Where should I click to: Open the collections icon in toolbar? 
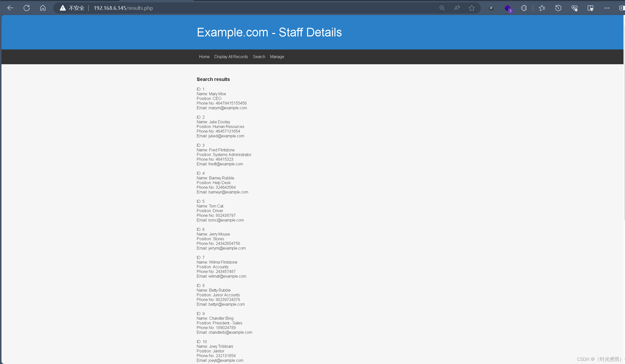coord(591,8)
